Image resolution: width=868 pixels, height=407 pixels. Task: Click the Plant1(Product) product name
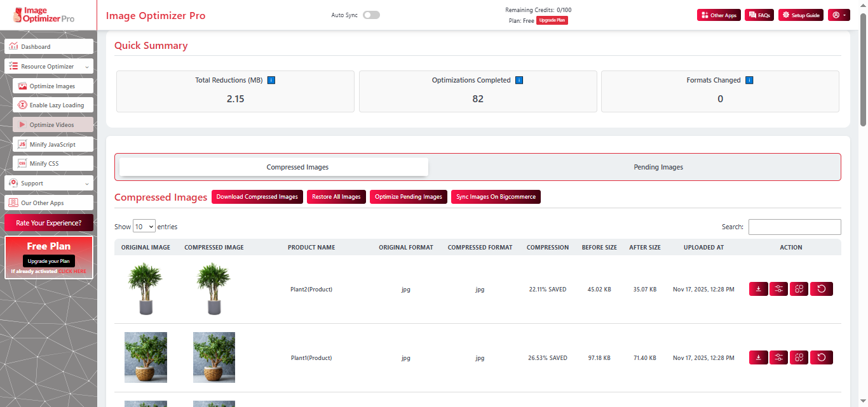(x=311, y=358)
